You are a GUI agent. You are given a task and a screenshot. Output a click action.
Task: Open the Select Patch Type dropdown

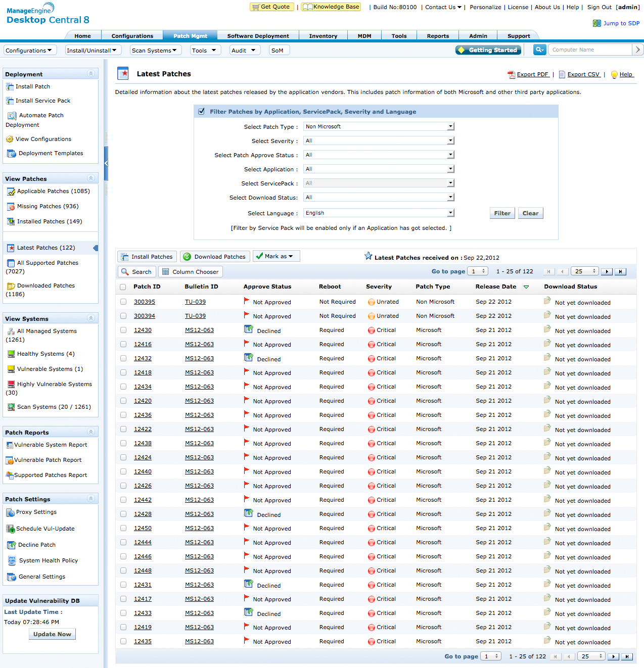coord(379,126)
